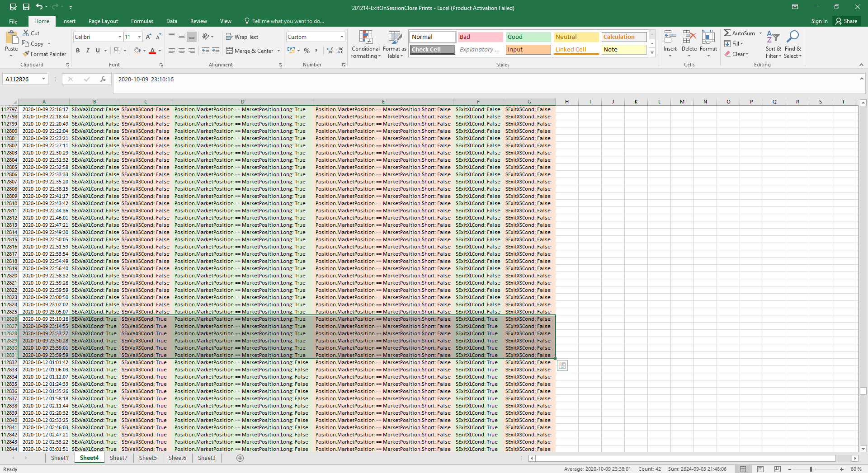
Task: Expand the Name Box dropdown arrow
Action: click(x=43, y=79)
